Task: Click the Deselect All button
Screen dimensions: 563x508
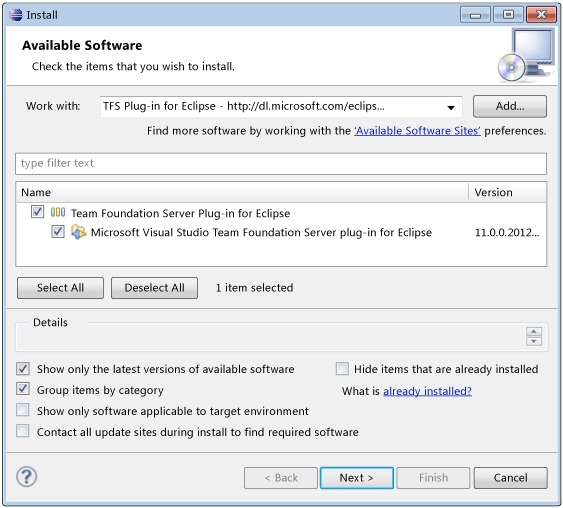Action: [154, 288]
